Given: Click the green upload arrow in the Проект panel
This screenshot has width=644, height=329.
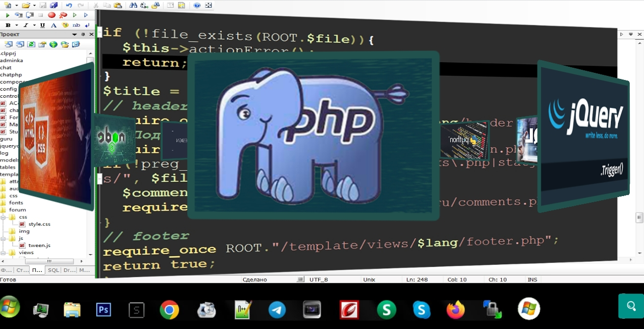Looking at the screenshot, I should tap(53, 44).
